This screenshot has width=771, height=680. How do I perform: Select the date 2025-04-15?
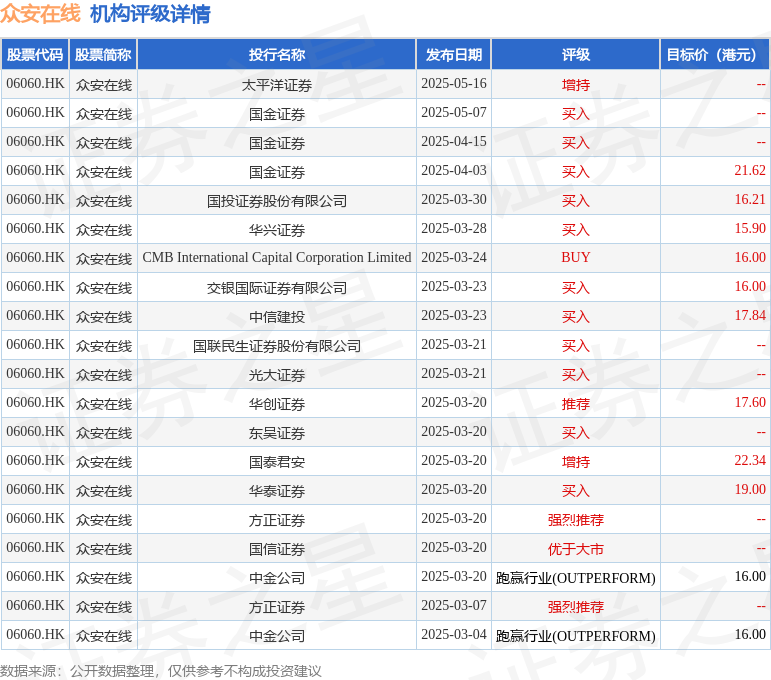point(454,142)
